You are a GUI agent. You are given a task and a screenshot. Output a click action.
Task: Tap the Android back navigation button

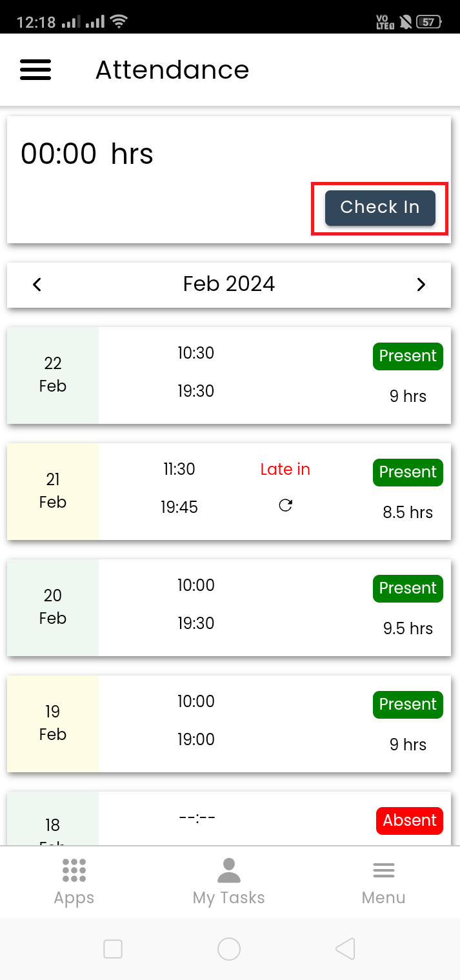pyautogui.click(x=346, y=948)
